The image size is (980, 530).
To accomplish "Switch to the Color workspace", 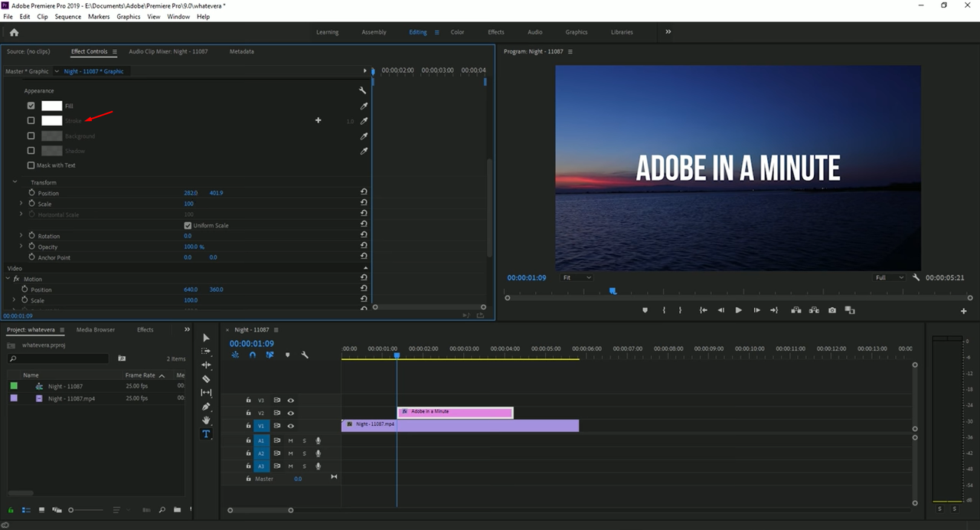I will [457, 32].
